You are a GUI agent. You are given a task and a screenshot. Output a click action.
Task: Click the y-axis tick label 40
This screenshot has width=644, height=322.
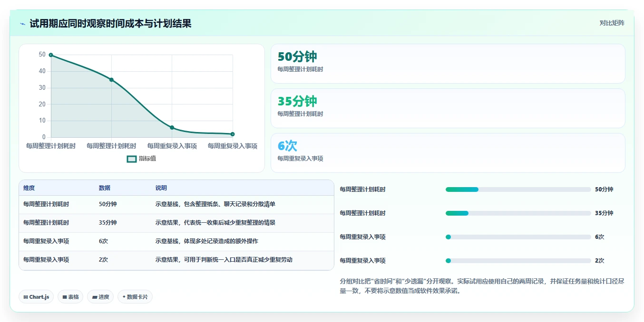point(42,71)
